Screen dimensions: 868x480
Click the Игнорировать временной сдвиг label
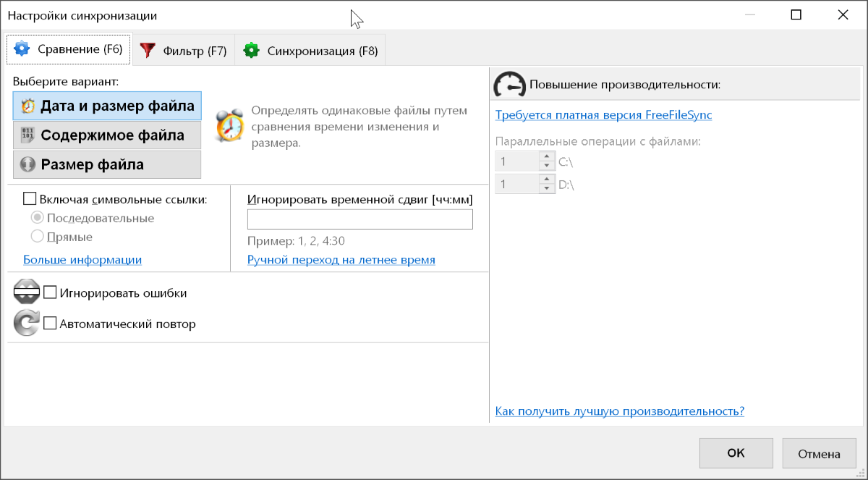[x=359, y=199]
